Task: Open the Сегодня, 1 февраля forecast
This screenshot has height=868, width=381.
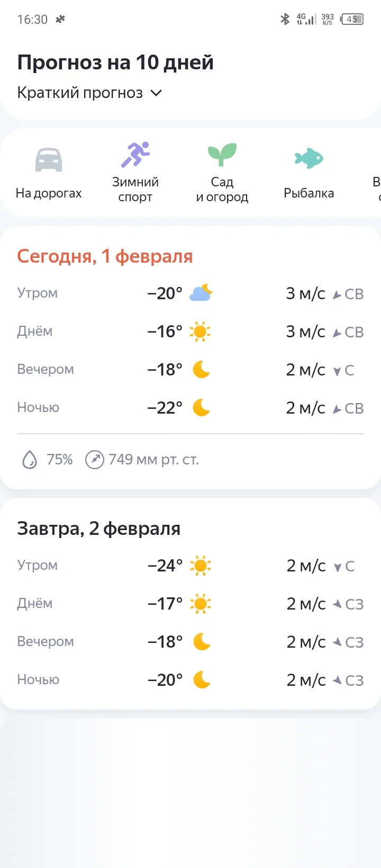Action: [105, 256]
